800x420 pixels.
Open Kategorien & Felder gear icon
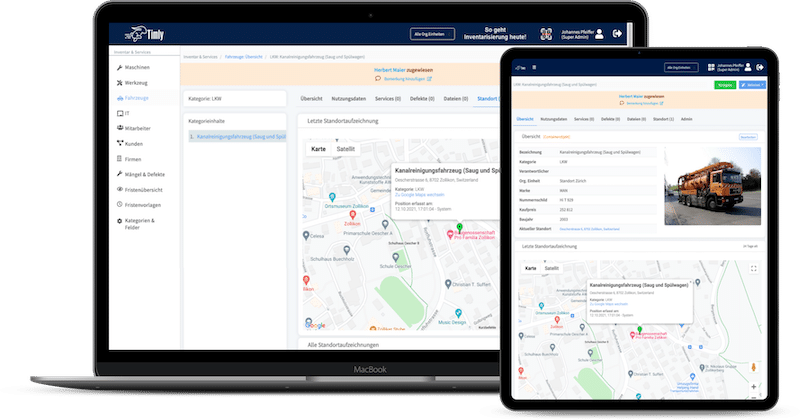click(119, 221)
